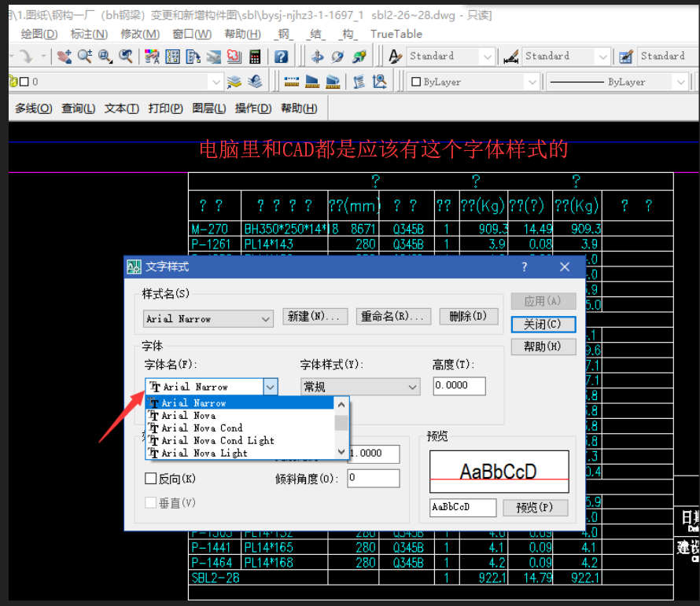Select the continuous orbit tool
This screenshot has height=606, width=700.
(359, 57)
